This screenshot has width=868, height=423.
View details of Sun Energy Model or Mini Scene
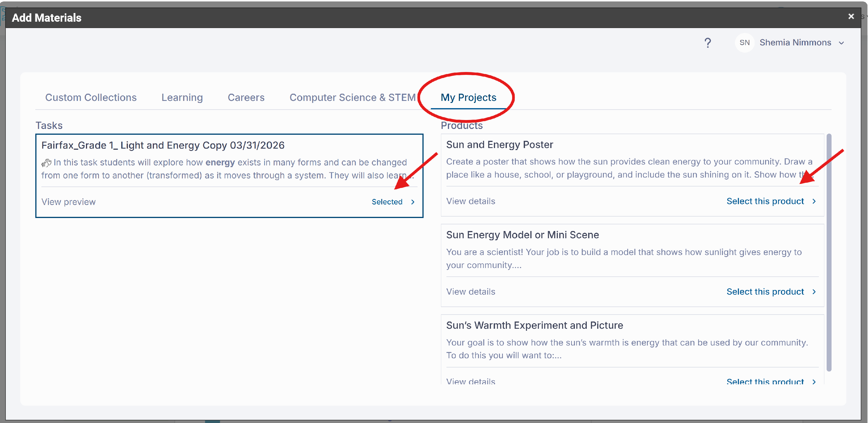pos(470,292)
